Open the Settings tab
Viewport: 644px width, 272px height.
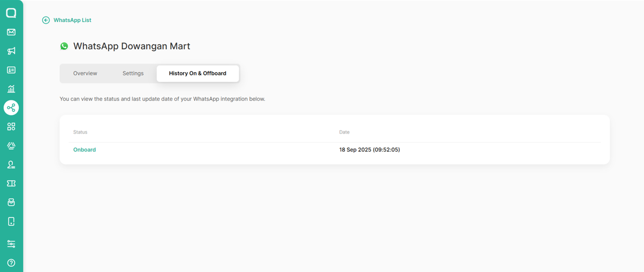(133, 73)
